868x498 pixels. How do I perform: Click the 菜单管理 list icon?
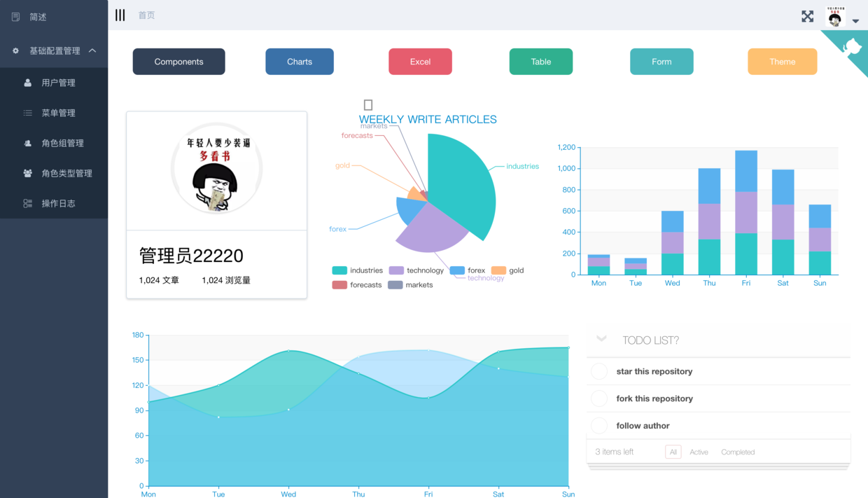coord(28,113)
